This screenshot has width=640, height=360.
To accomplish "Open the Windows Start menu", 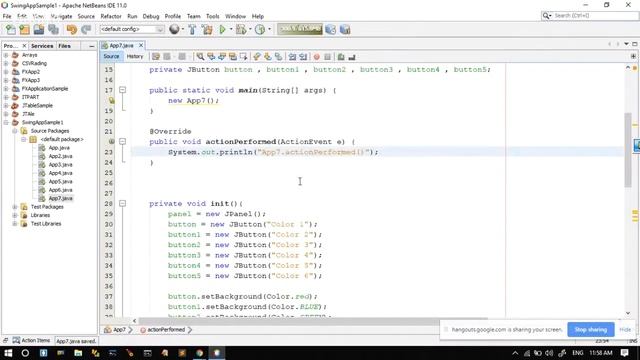I will (8, 353).
